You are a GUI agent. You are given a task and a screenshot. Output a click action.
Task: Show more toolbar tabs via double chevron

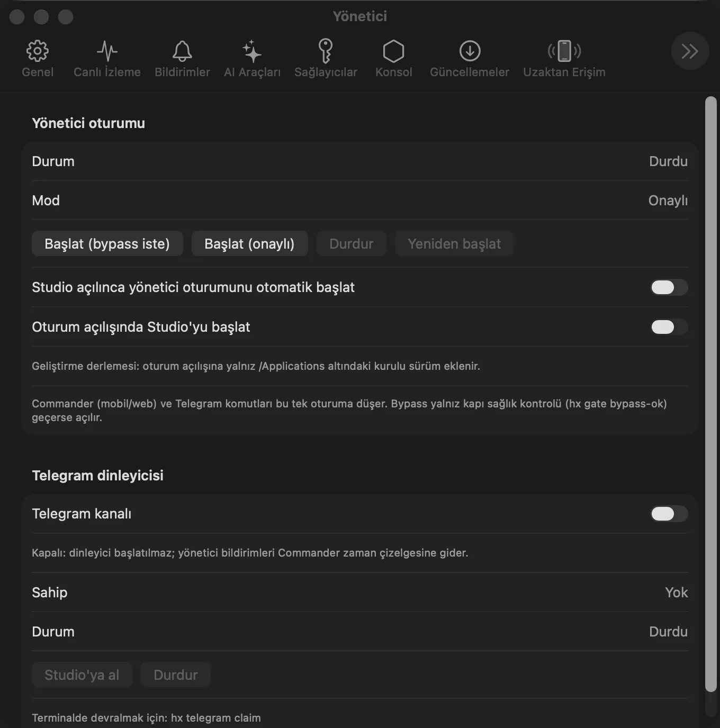point(690,51)
